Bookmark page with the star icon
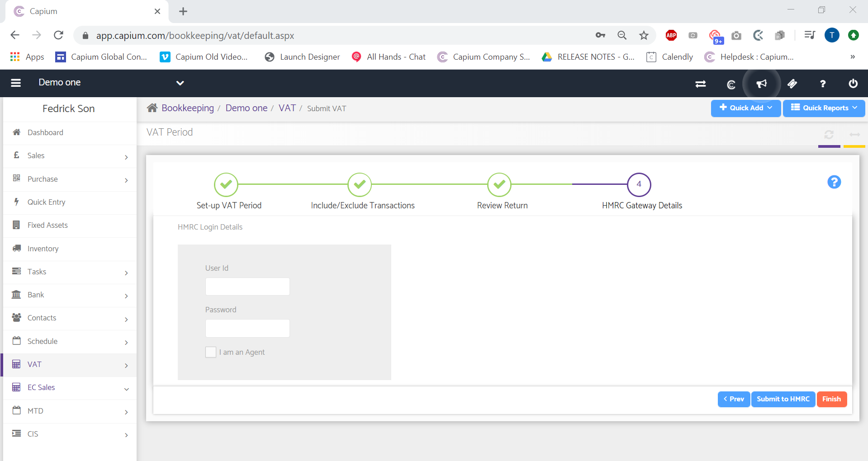This screenshot has height=461, width=868. pyautogui.click(x=644, y=35)
